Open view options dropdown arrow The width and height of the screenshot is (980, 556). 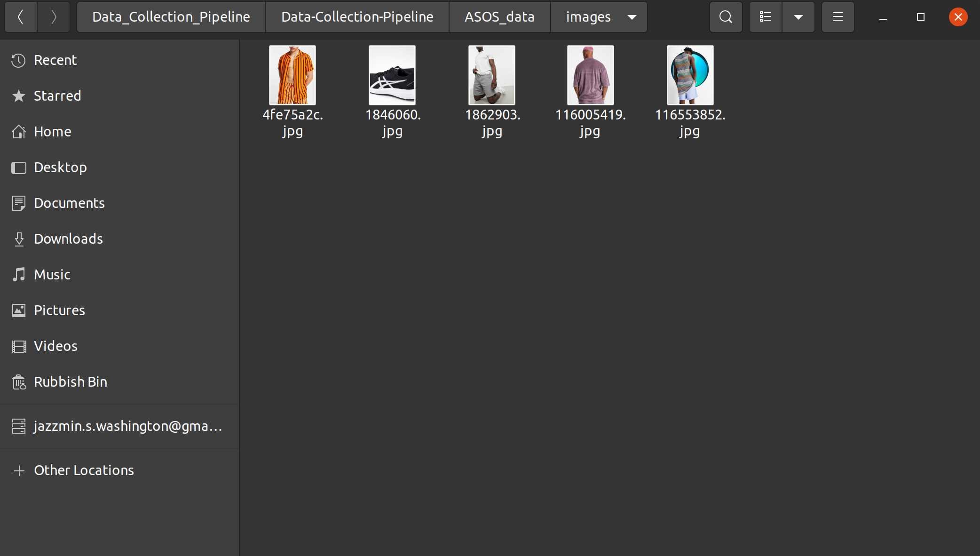[x=798, y=17]
